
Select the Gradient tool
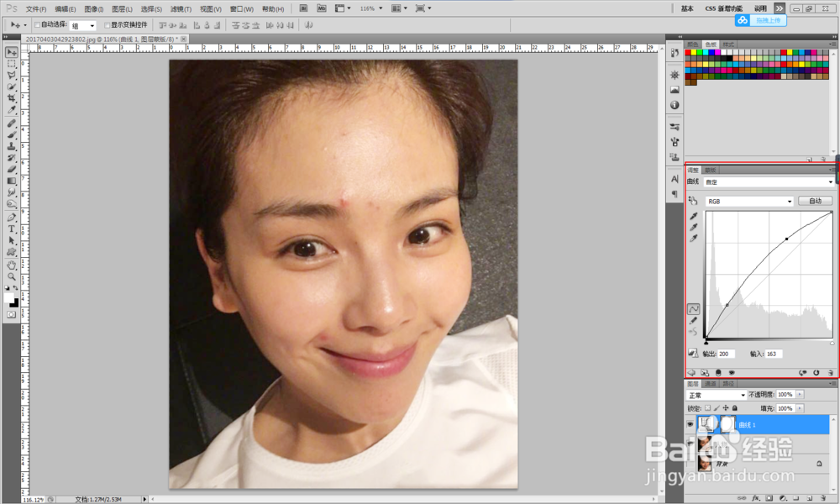(x=11, y=181)
